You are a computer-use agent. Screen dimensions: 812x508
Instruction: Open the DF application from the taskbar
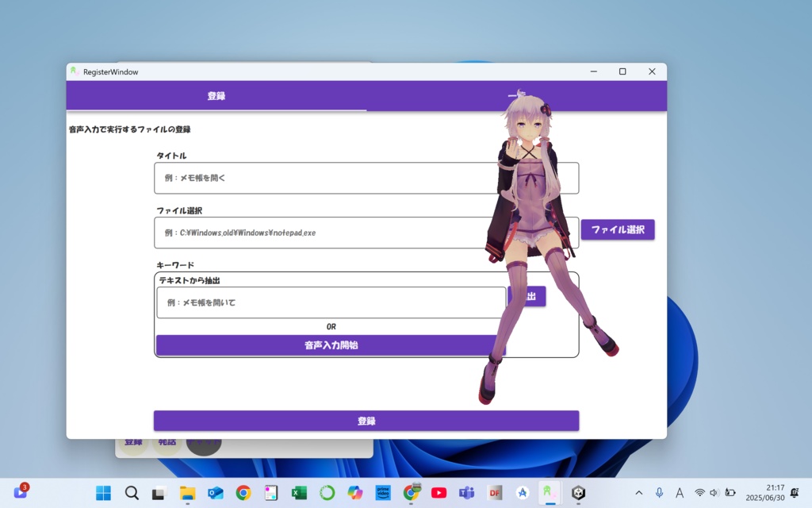(495, 492)
